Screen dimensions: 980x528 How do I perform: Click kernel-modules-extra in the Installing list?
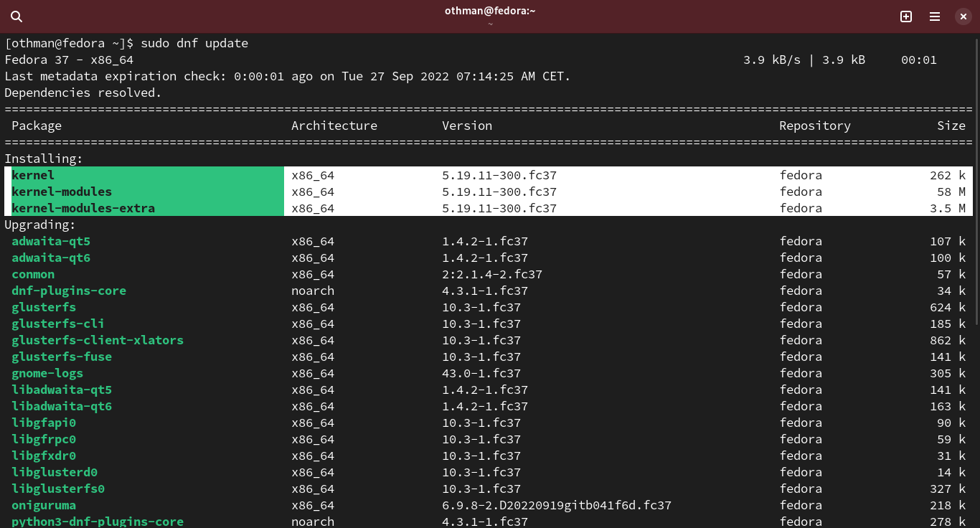(x=83, y=208)
